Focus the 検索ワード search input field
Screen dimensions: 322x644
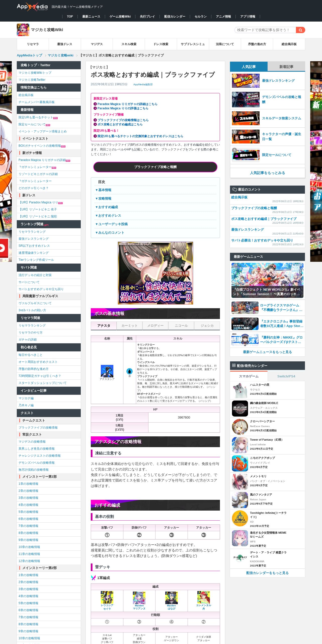265,30
